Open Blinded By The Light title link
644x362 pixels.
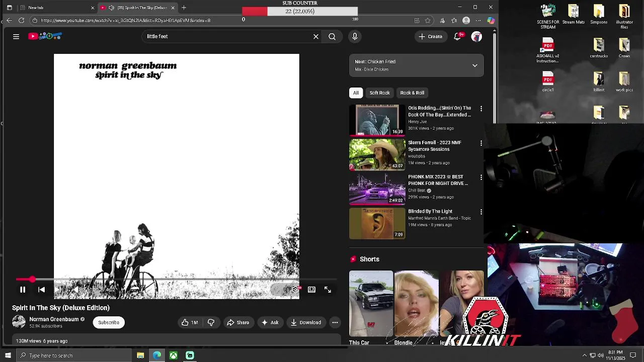tap(430, 211)
